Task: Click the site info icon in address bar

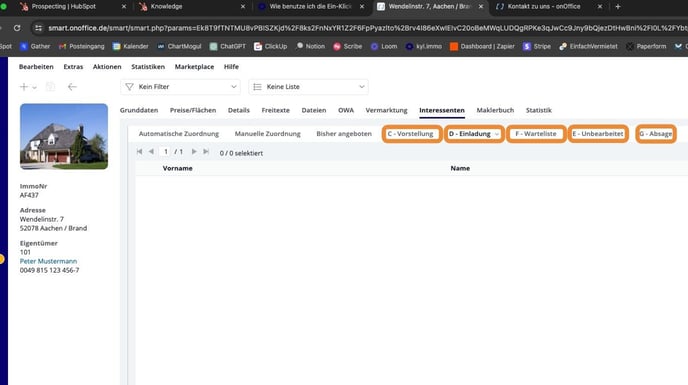Action: [x=39, y=28]
